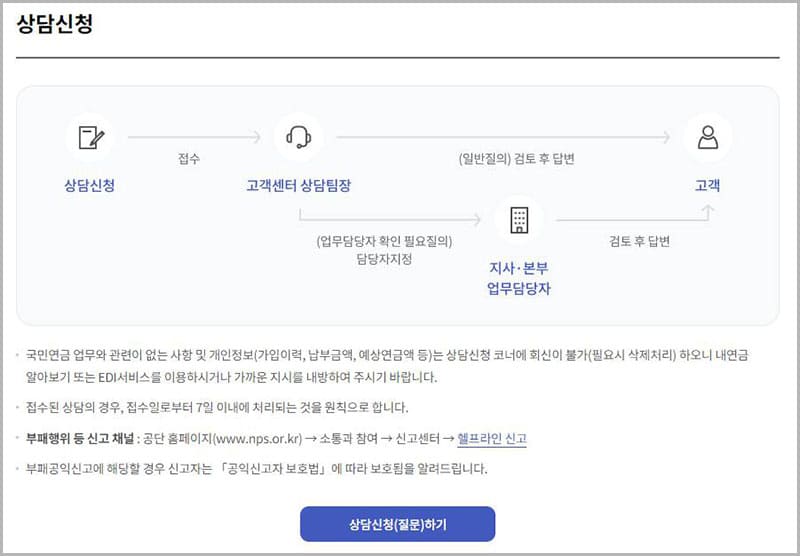Select the 고객 label under the person icon

click(x=708, y=186)
